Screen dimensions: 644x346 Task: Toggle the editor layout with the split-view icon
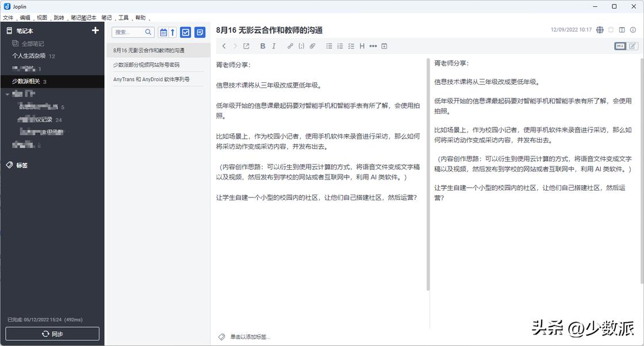(x=622, y=29)
